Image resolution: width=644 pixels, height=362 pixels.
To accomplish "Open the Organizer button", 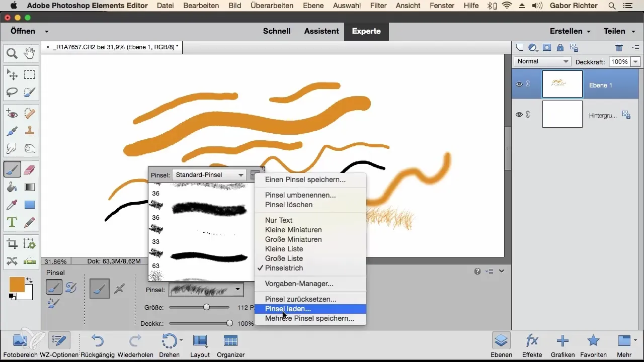I will (230, 346).
